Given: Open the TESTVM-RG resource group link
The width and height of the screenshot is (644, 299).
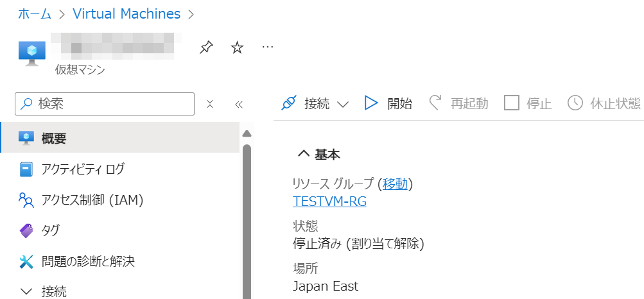Looking at the screenshot, I should point(329,201).
